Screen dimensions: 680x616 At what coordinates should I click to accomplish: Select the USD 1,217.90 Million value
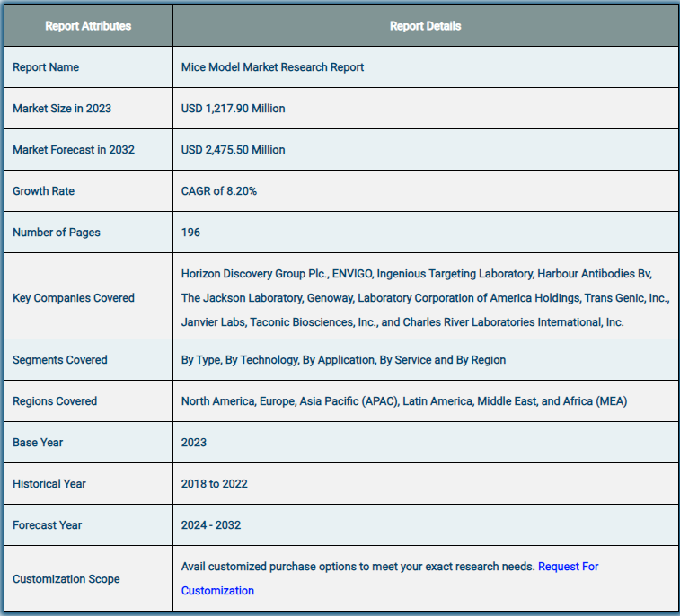(x=233, y=109)
